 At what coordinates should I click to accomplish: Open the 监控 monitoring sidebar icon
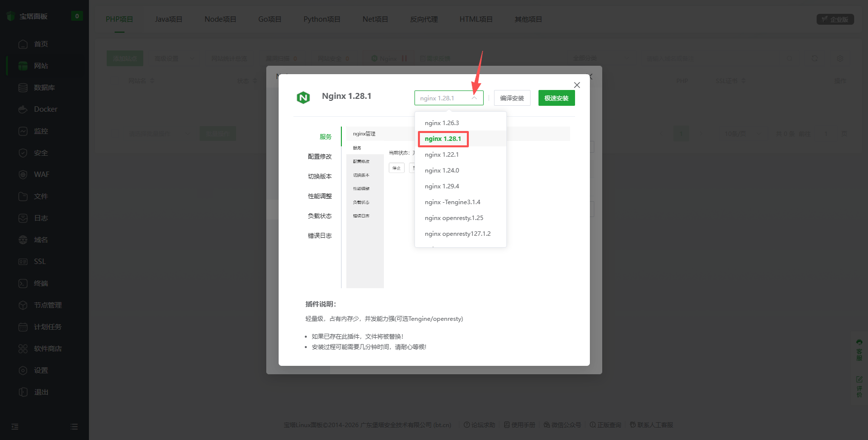pos(23,131)
